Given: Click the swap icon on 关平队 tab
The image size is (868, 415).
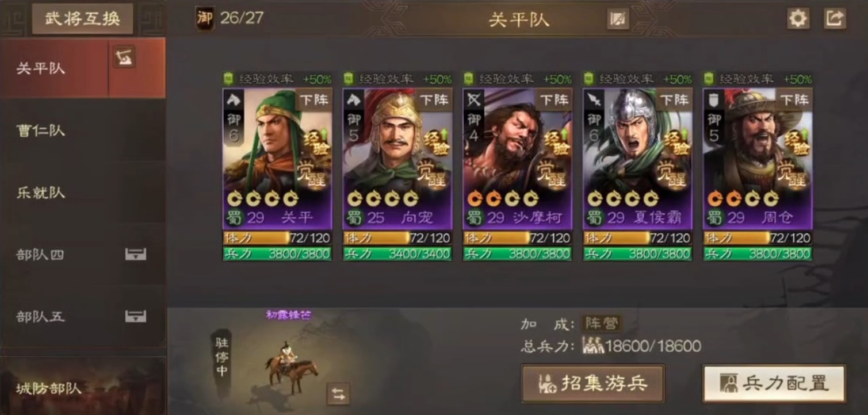Looking at the screenshot, I should click(x=124, y=57).
